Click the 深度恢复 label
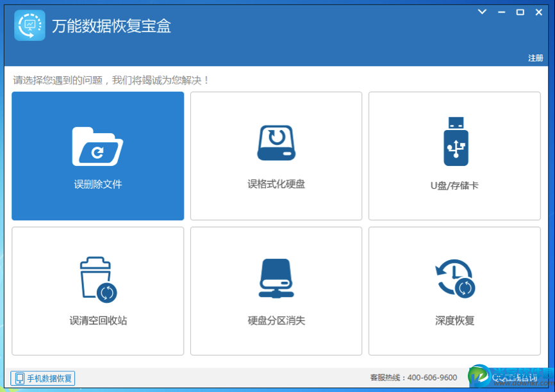 tap(454, 320)
